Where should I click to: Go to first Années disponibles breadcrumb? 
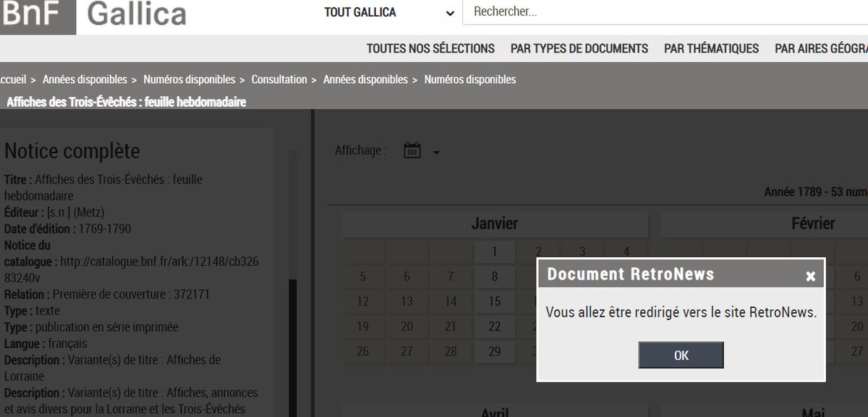[85, 79]
